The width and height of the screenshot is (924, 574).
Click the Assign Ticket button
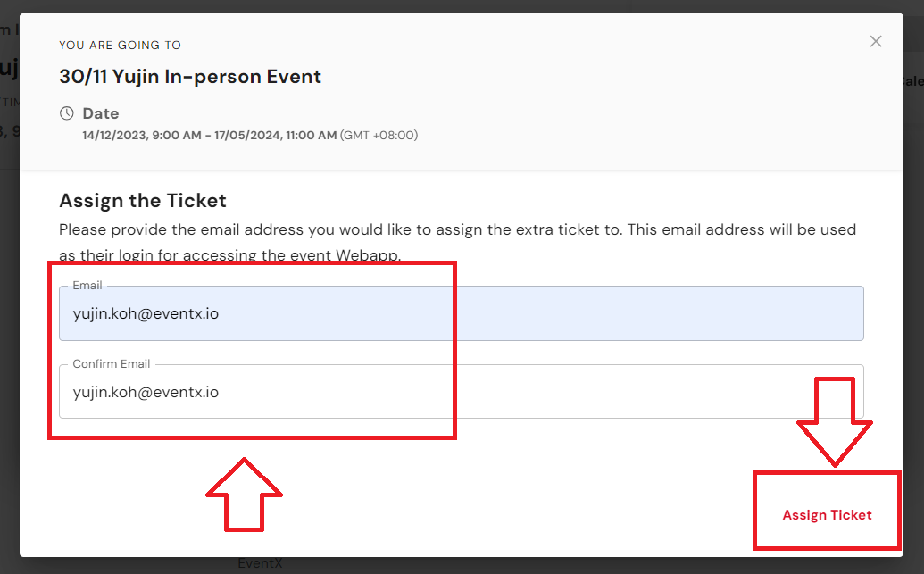tap(827, 514)
